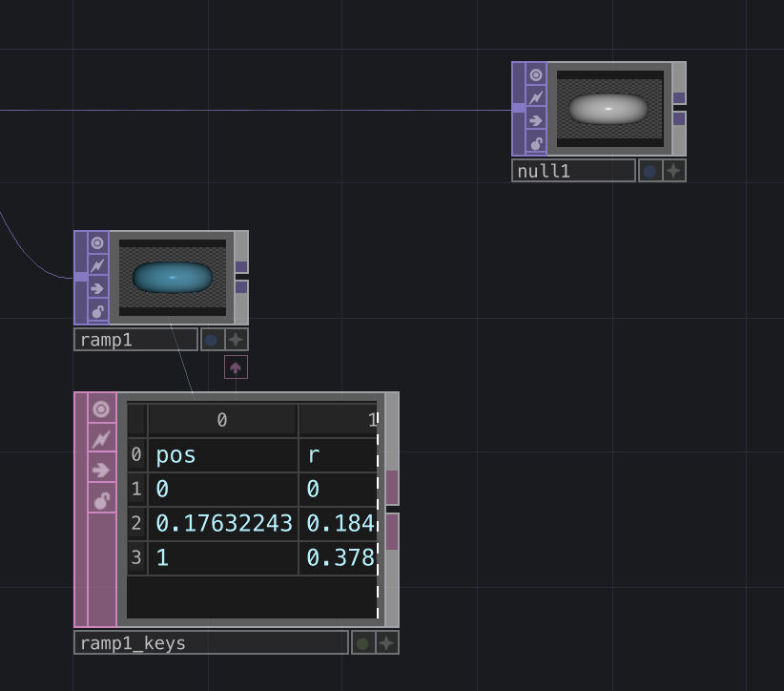Image resolution: width=784 pixels, height=691 pixels.
Task: Select the ramp1_keys name label
Action: [x=211, y=643]
